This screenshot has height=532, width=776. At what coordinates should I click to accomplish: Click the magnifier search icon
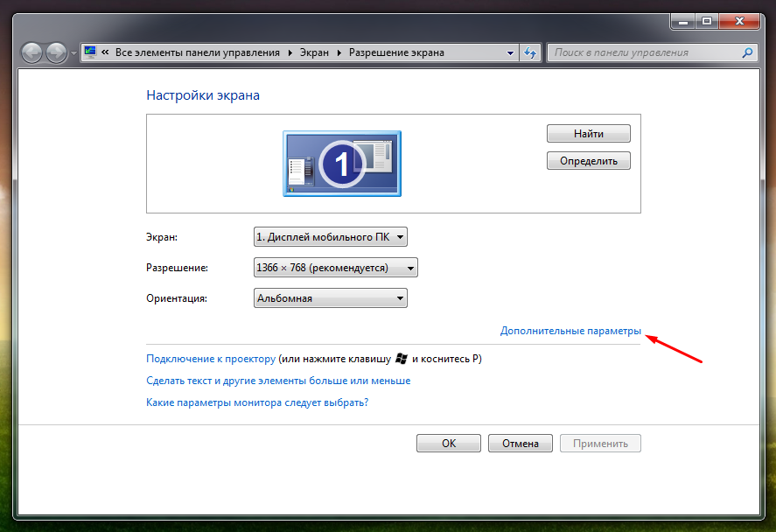747,52
